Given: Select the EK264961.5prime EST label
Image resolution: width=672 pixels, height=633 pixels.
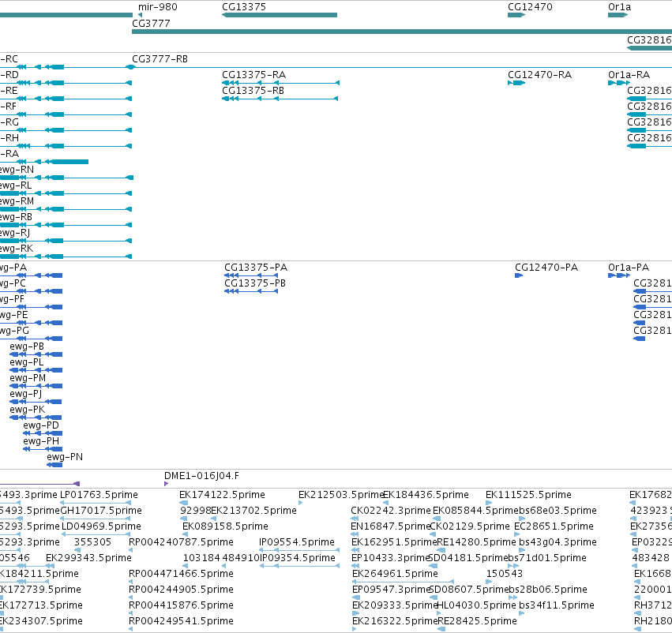Looking at the screenshot, I should 395,575.
